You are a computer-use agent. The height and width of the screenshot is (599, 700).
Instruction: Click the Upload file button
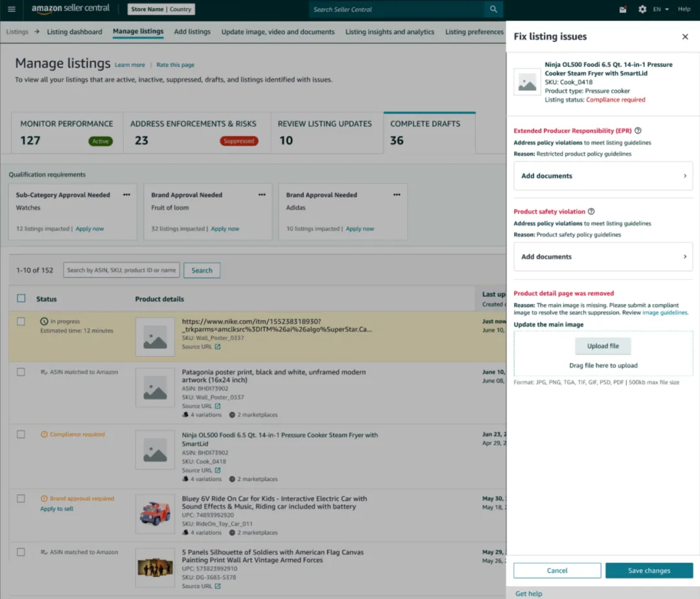[x=603, y=346]
